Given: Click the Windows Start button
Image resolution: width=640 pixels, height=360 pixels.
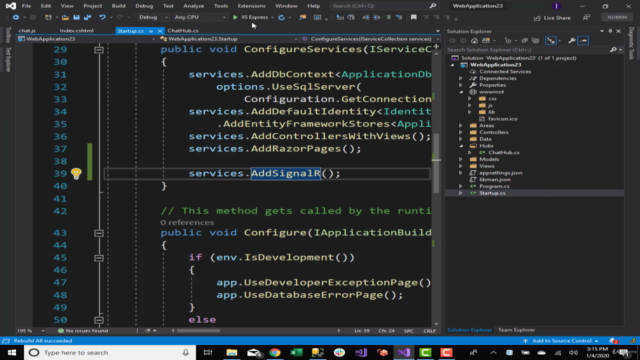Looking at the screenshot, I should 11,352.
